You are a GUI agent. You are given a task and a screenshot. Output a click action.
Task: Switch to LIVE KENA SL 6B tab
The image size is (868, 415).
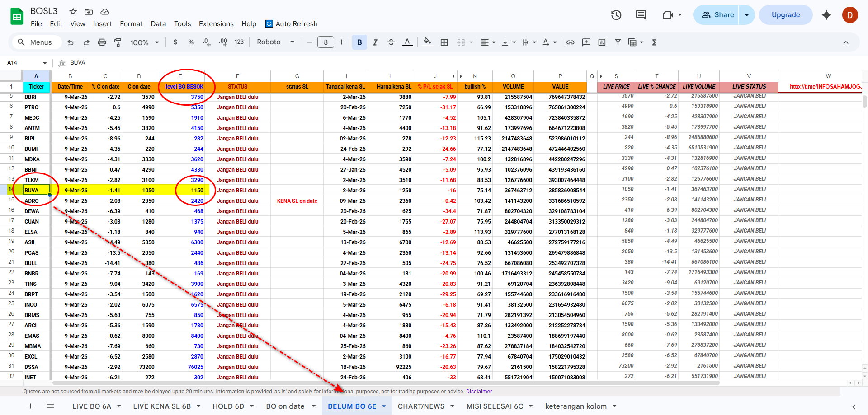click(162, 406)
